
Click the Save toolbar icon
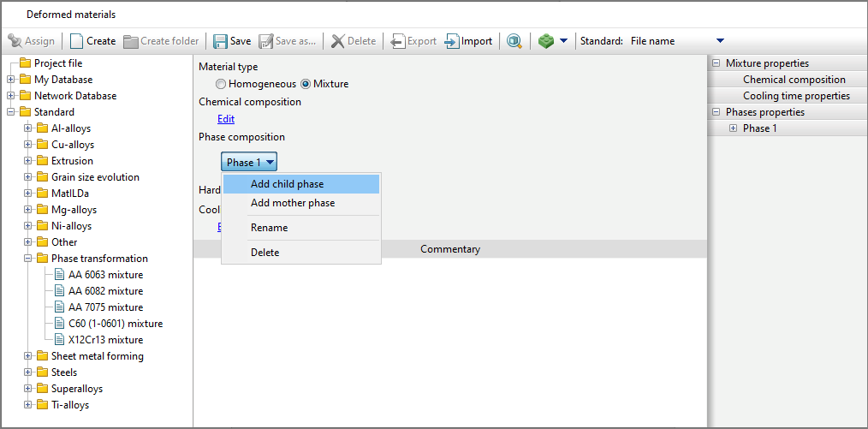221,41
